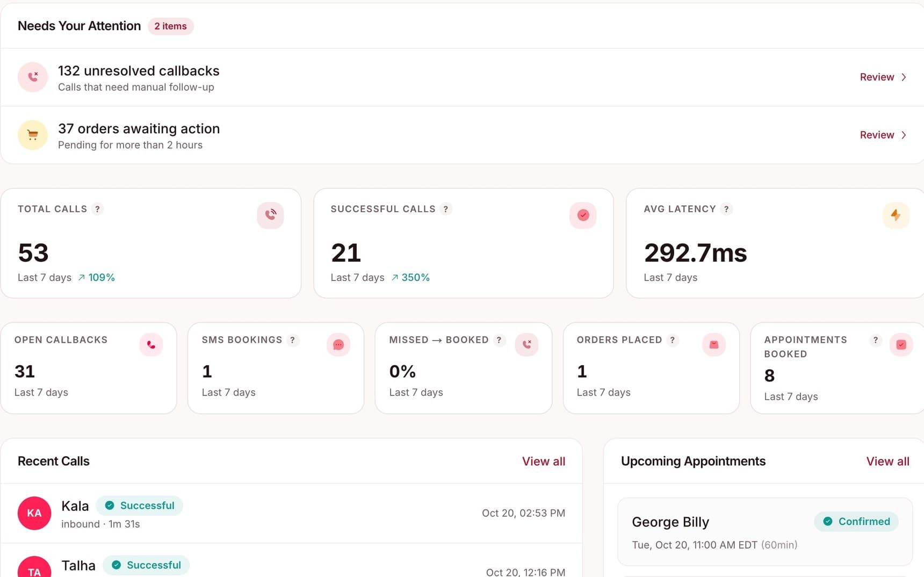Image resolution: width=924 pixels, height=577 pixels.
Task: Click the Missed → Booked phone icon
Action: 526,344
